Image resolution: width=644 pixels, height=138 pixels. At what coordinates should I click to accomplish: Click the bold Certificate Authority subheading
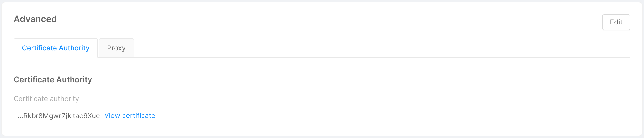[53, 80]
